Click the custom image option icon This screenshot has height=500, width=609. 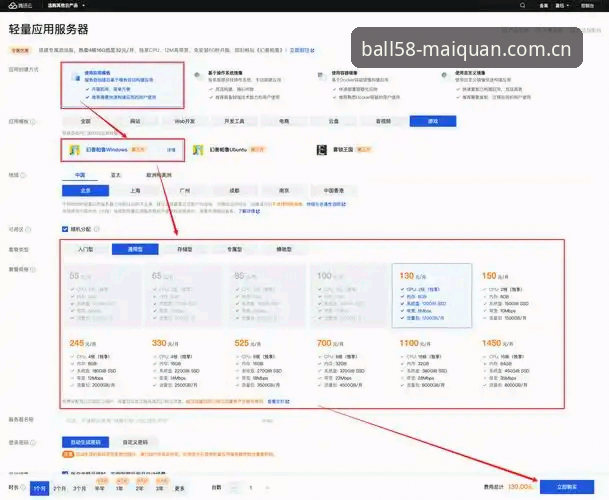click(445, 76)
